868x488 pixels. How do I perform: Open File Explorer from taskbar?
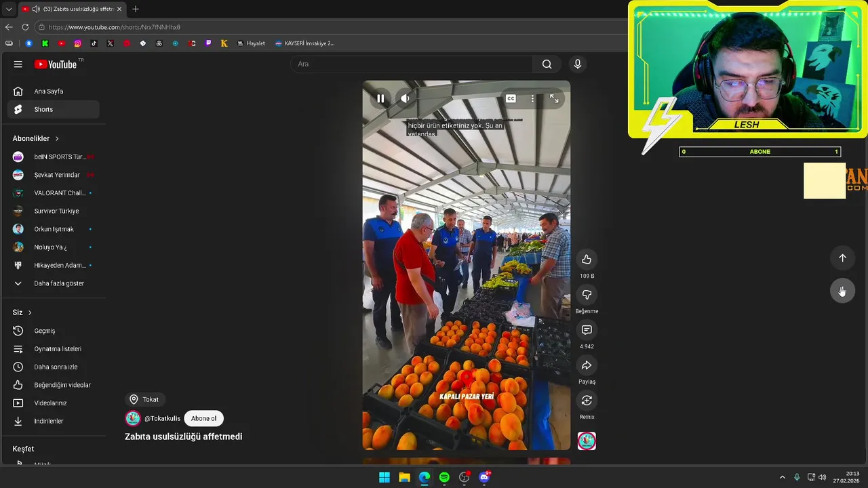[x=404, y=477]
